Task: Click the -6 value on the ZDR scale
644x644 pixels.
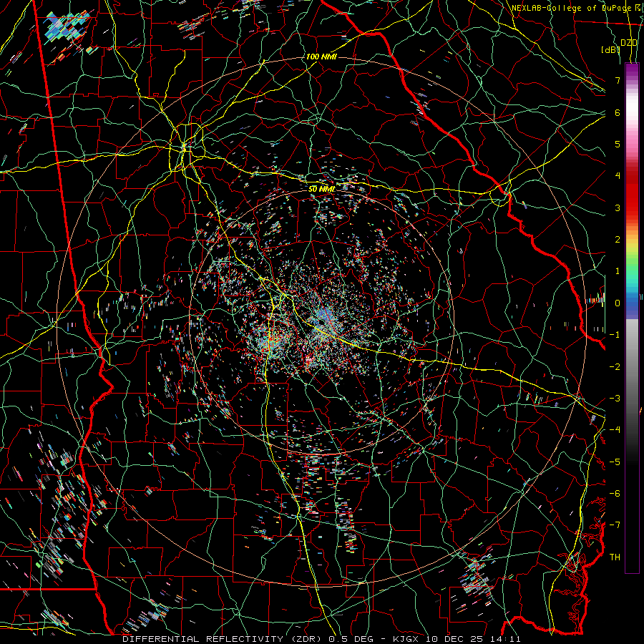Action: pos(615,494)
